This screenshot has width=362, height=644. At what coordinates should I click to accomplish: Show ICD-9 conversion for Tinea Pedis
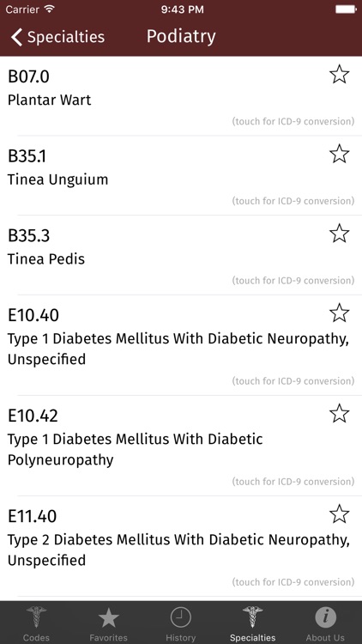[293, 281]
